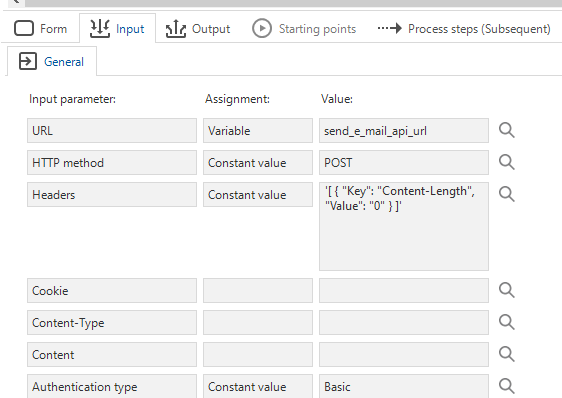
Task: Click the empty assignment field for Content
Action: click(258, 354)
